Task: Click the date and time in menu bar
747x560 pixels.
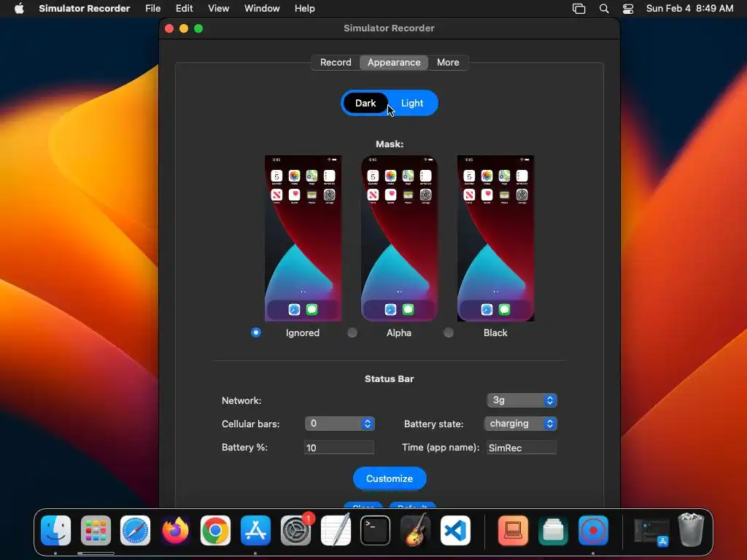Action: [689, 9]
